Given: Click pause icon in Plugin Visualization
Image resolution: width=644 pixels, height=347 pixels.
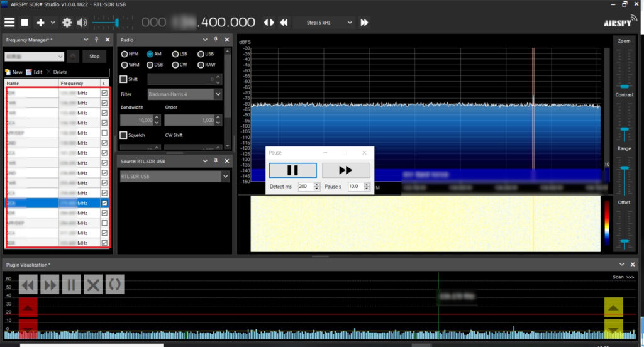Looking at the screenshot, I should (72, 285).
